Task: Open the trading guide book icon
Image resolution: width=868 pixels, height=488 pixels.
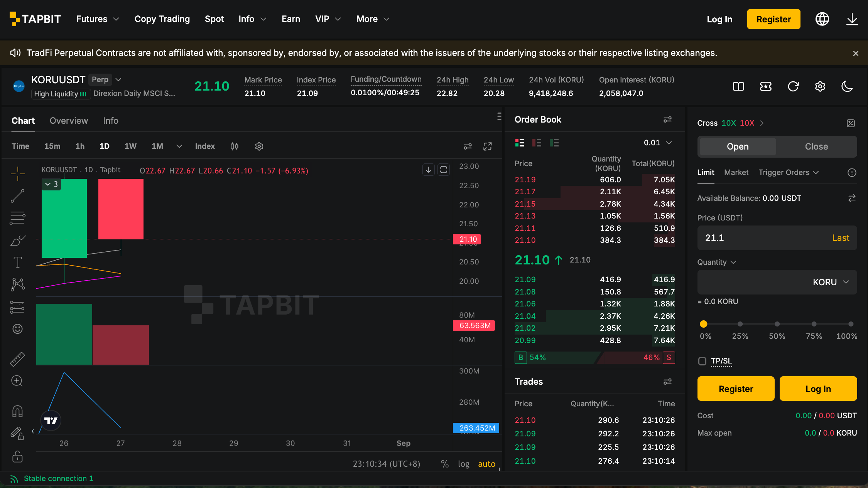Action: pos(738,86)
